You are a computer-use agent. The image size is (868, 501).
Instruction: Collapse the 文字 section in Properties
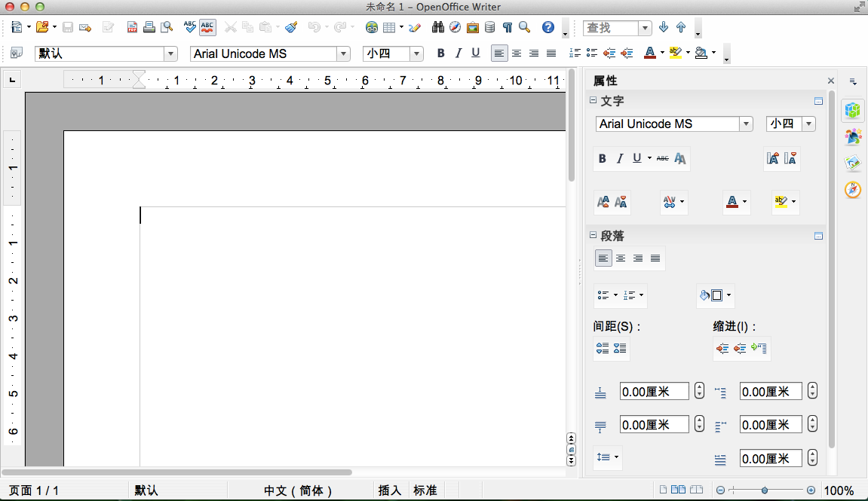coord(593,101)
